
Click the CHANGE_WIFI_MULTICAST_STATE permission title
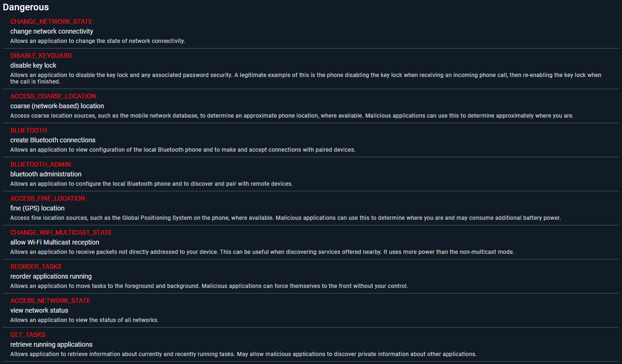coord(61,232)
